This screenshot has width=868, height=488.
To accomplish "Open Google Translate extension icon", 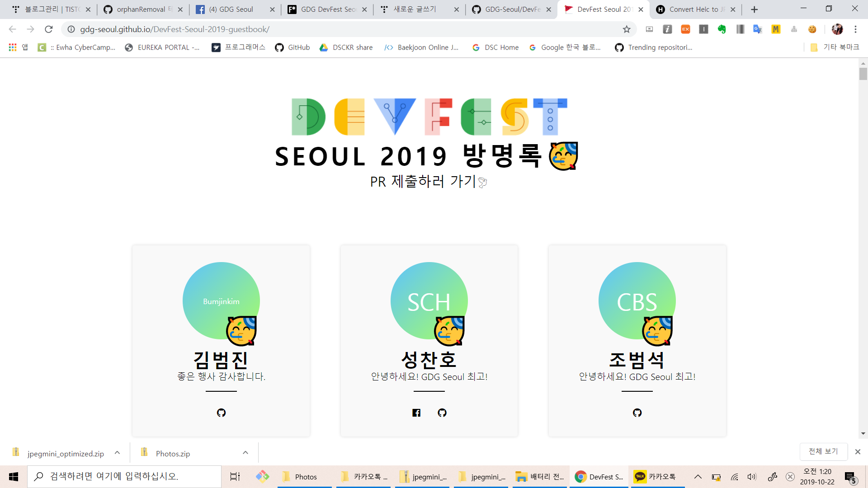I will pyautogui.click(x=758, y=29).
